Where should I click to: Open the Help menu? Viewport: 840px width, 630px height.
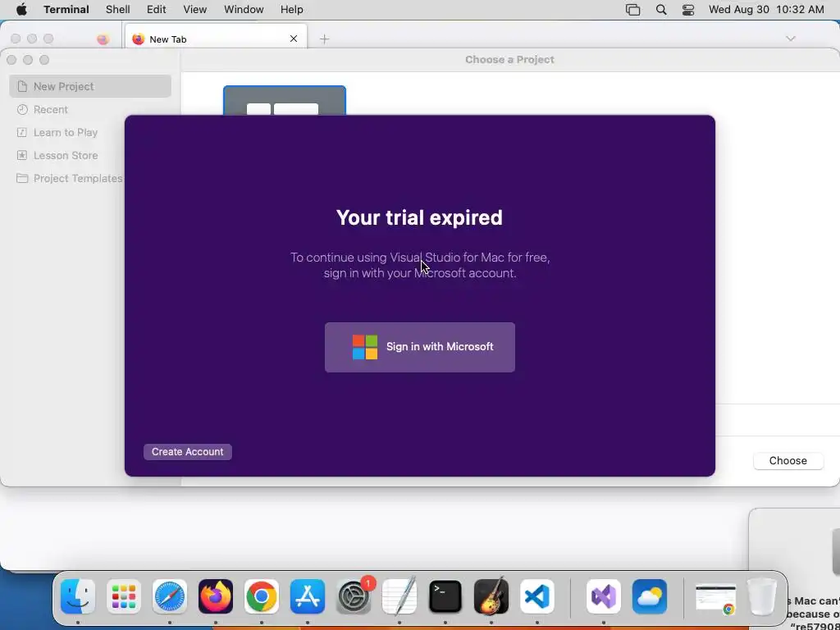[x=292, y=10]
